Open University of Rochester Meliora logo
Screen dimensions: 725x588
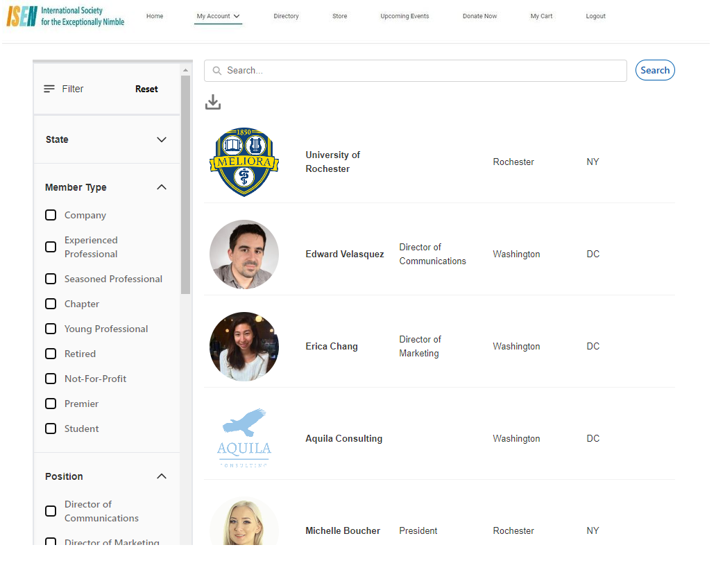(244, 162)
